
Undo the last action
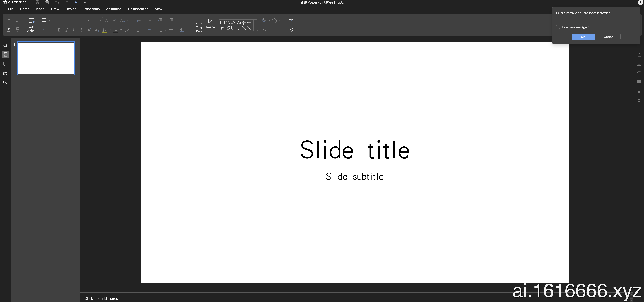(57, 2)
